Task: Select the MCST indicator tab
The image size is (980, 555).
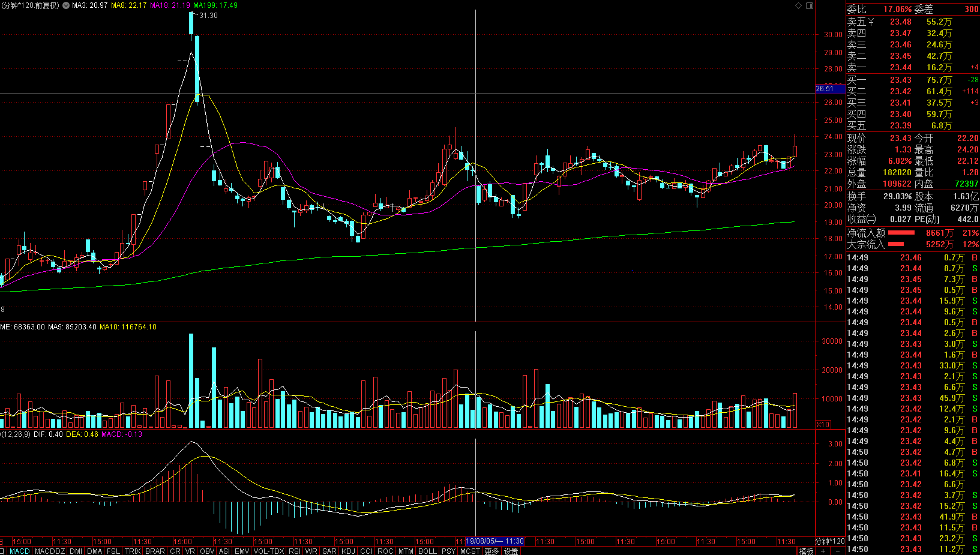Action: 470,551
